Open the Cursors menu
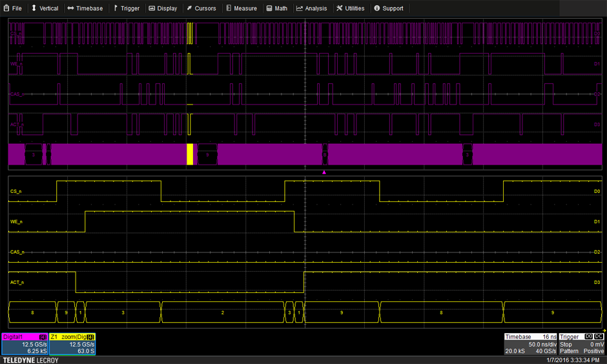Viewport: 607px width, 364px height. point(201,8)
